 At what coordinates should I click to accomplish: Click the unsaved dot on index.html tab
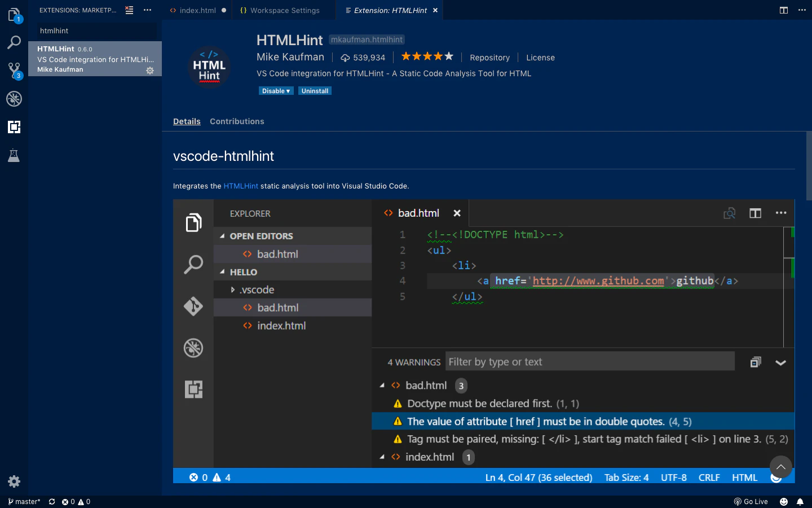point(224,10)
